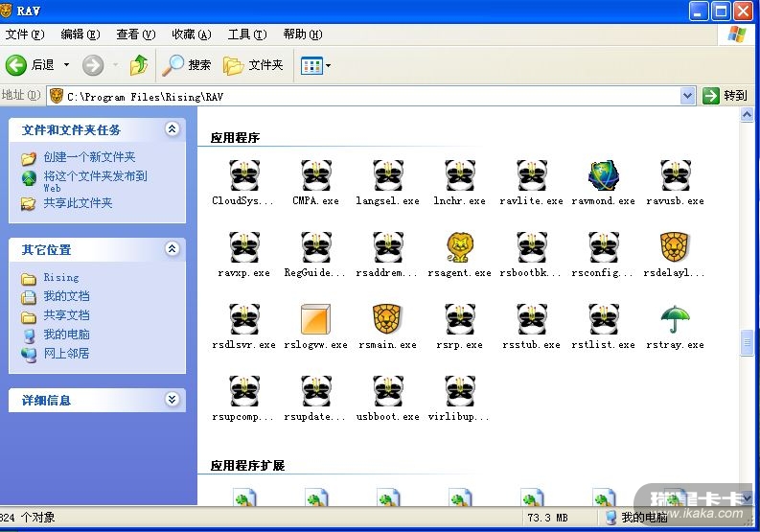Click Publish this folder to Web link
This screenshot has height=532, width=760.
coord(96,181)
